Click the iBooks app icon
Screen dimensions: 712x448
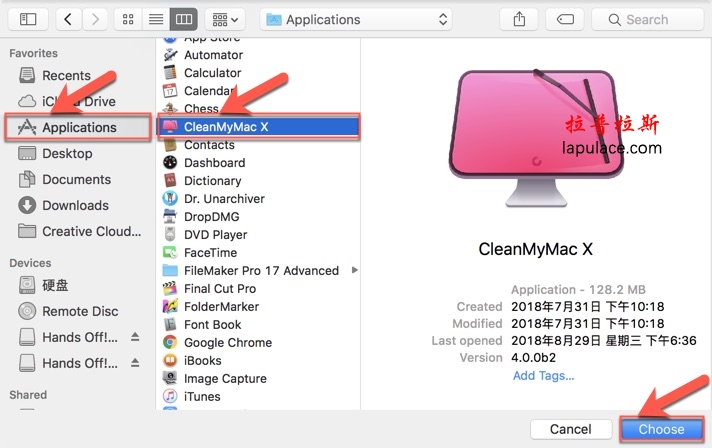[x=170, y=360]
